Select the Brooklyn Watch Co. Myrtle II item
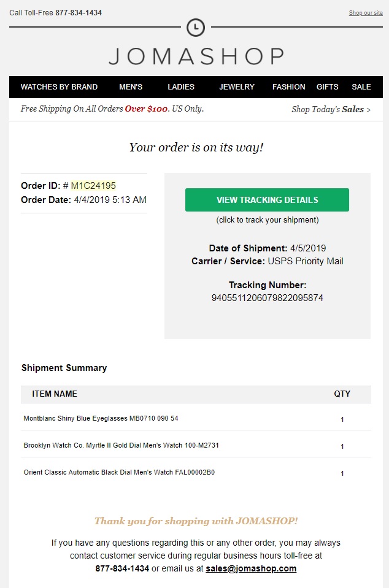 121,446
